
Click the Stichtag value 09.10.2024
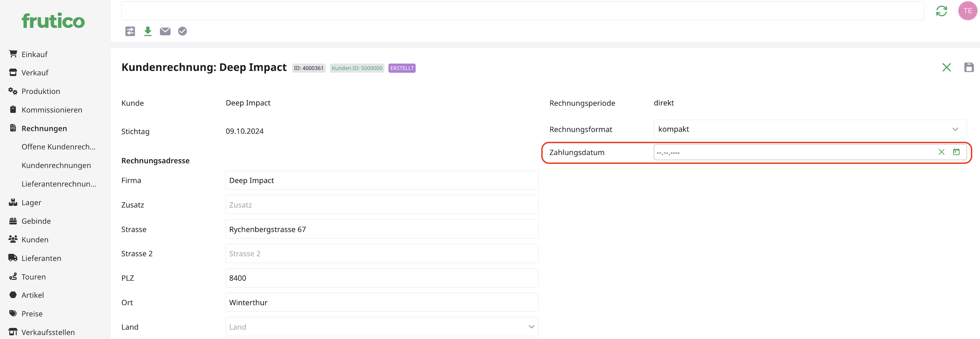coord(245,131)
